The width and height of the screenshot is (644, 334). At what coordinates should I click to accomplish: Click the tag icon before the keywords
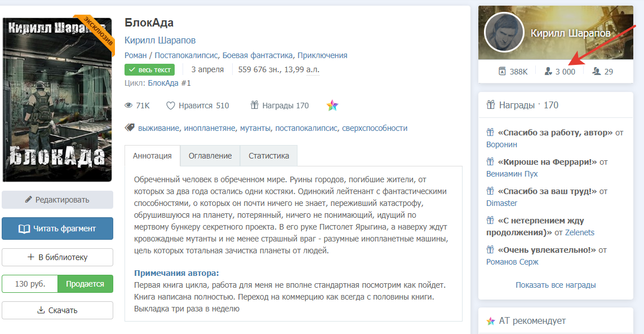point(129,128)
